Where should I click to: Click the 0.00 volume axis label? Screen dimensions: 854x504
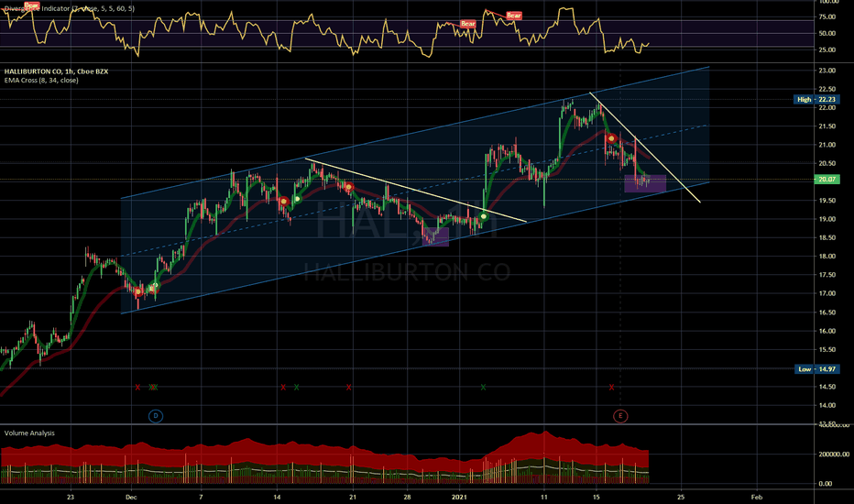[x=825, y=483]
